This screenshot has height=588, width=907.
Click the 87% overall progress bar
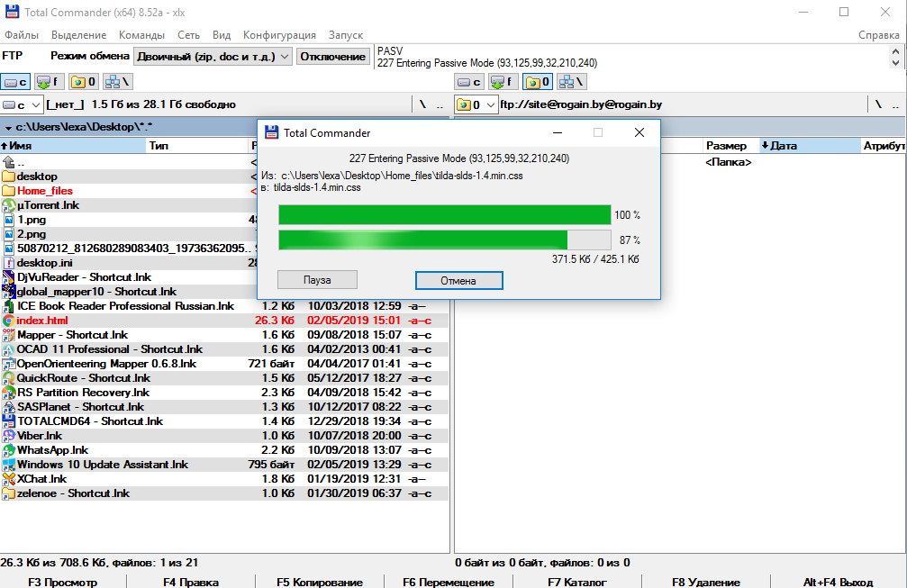(x=445, y=240)
